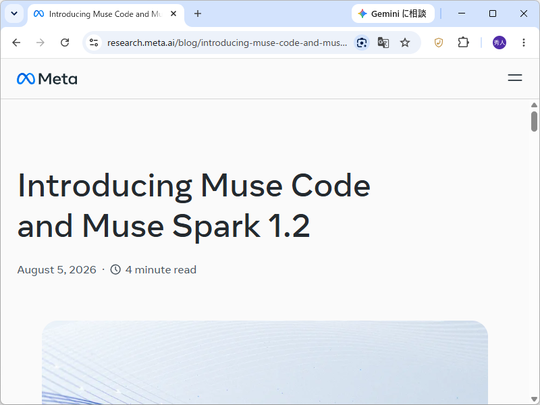Open the purple profile avatar
The image size is (540, 405).
[x=499, y=43]
